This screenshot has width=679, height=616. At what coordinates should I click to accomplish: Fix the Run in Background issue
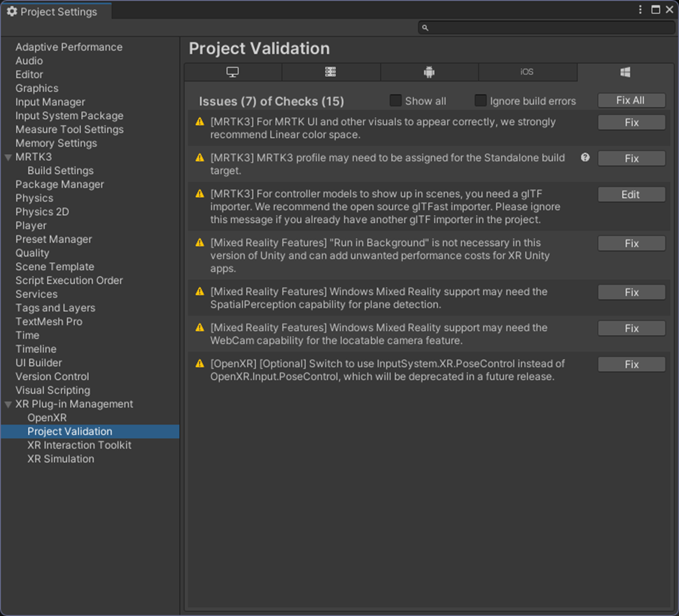631,243
